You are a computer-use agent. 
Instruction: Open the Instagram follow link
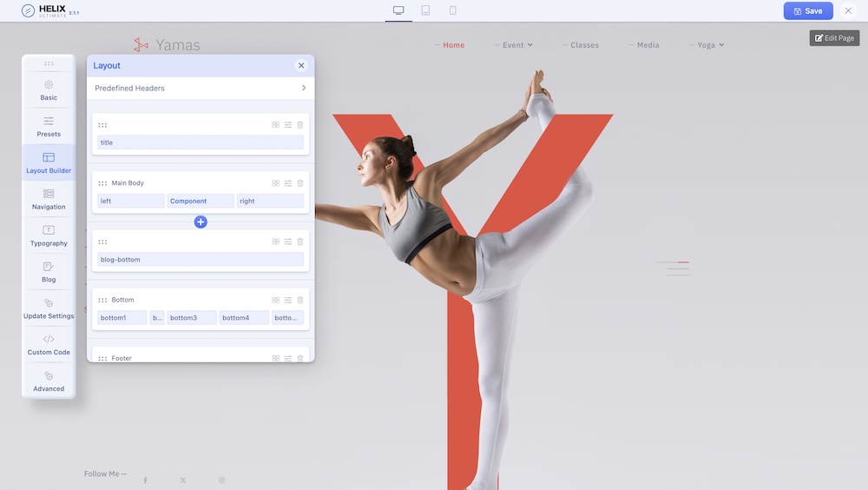point(221,480)
